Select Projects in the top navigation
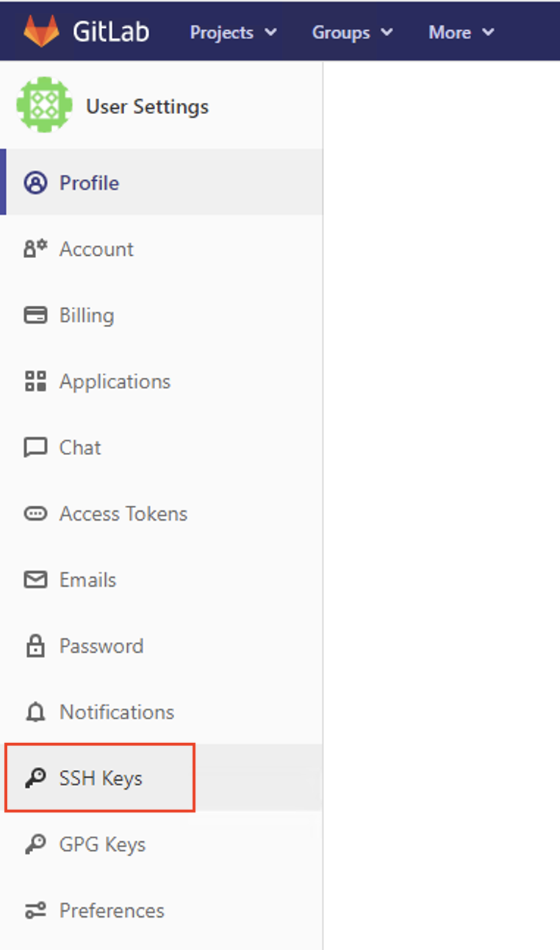This screenshot has height=950, width=560. click(220, 32)
